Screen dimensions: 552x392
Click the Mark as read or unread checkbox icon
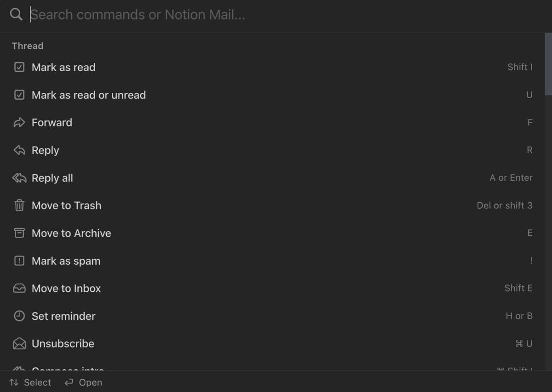19,95
